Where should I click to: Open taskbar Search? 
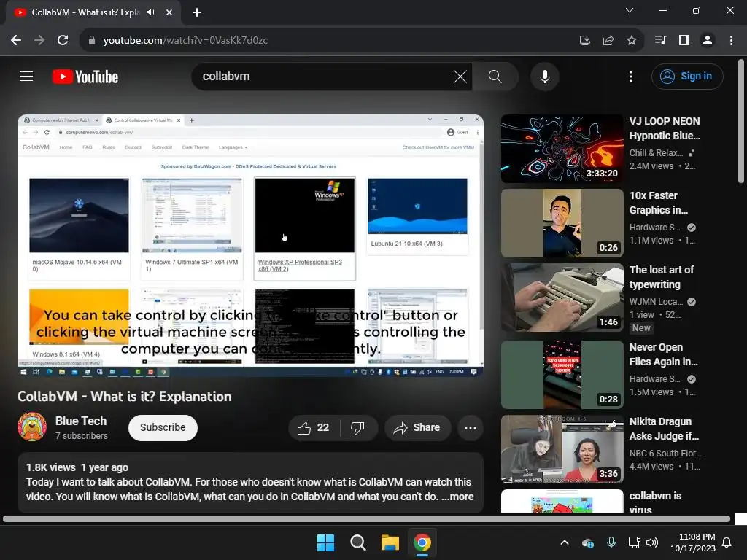[357, 542]
